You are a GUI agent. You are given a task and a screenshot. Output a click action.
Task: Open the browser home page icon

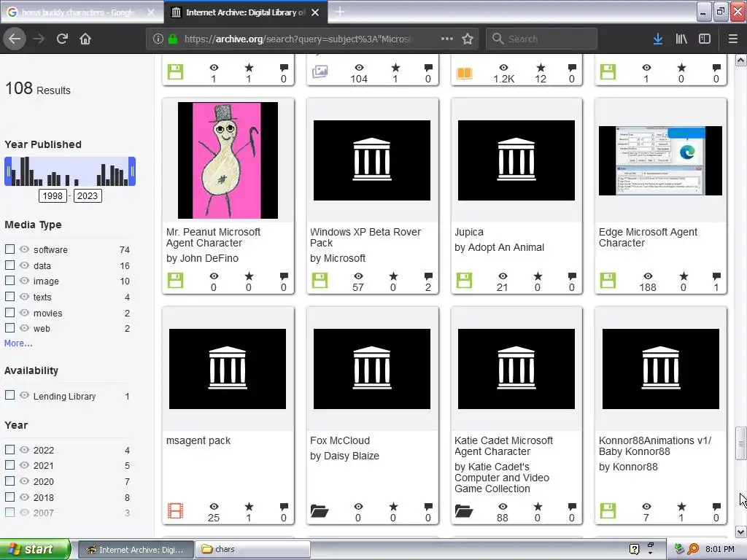pos(85,39)
